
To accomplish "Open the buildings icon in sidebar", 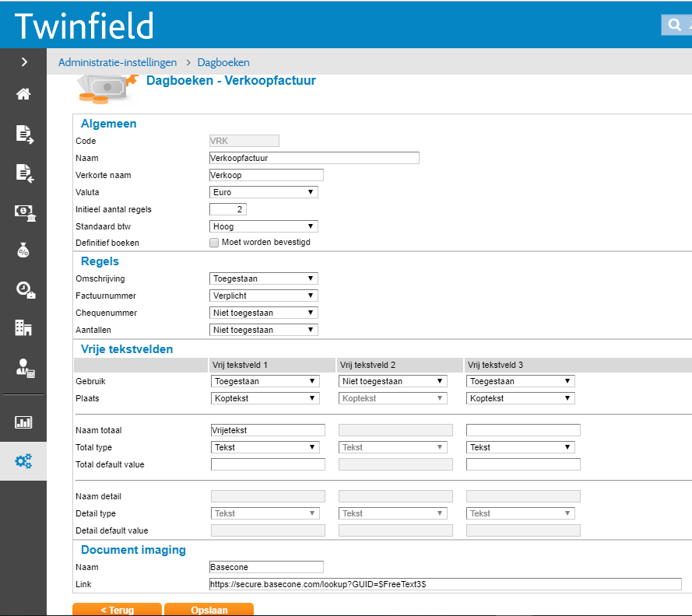I will pyautogui.click(x=23, y=327).
